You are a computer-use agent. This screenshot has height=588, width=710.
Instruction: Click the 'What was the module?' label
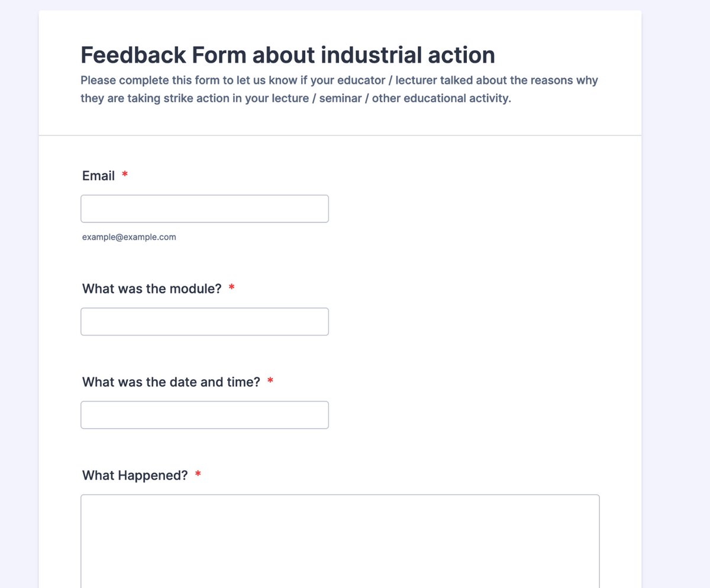tap(152, 289)
